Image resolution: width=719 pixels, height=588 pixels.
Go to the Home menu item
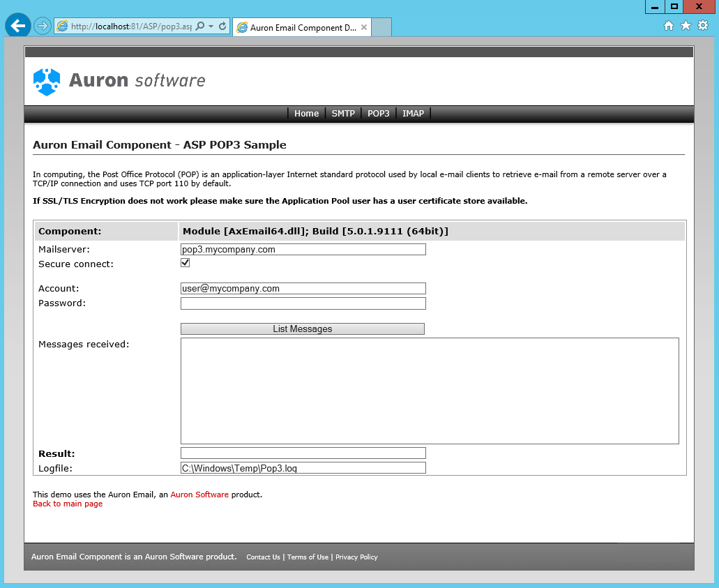(306, 114)
